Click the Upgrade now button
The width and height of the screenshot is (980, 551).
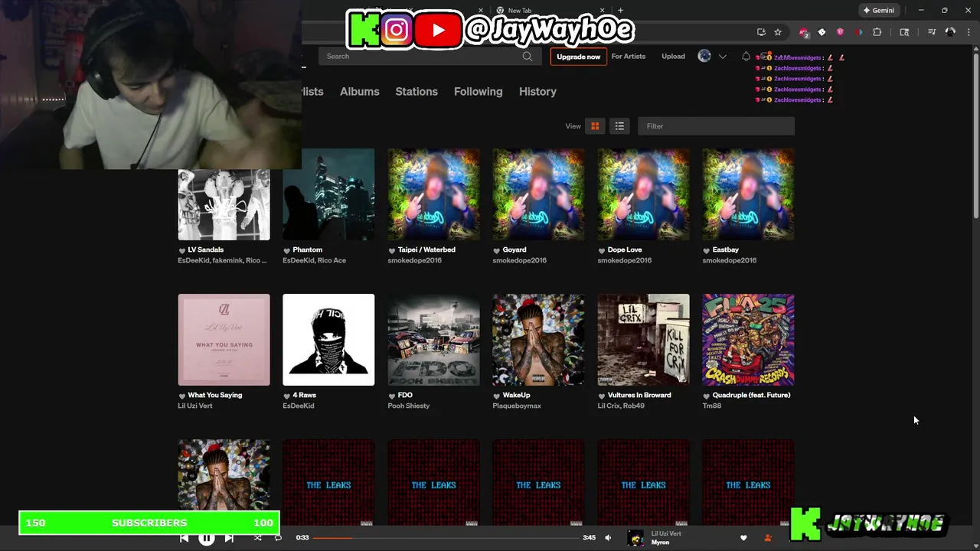[578, 56]
